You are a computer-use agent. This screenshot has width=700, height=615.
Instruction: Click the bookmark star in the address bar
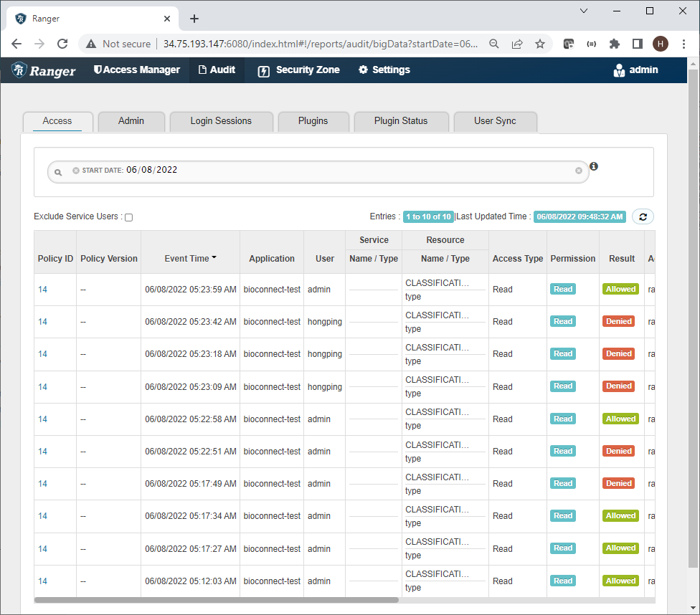(x=540, y=44)
